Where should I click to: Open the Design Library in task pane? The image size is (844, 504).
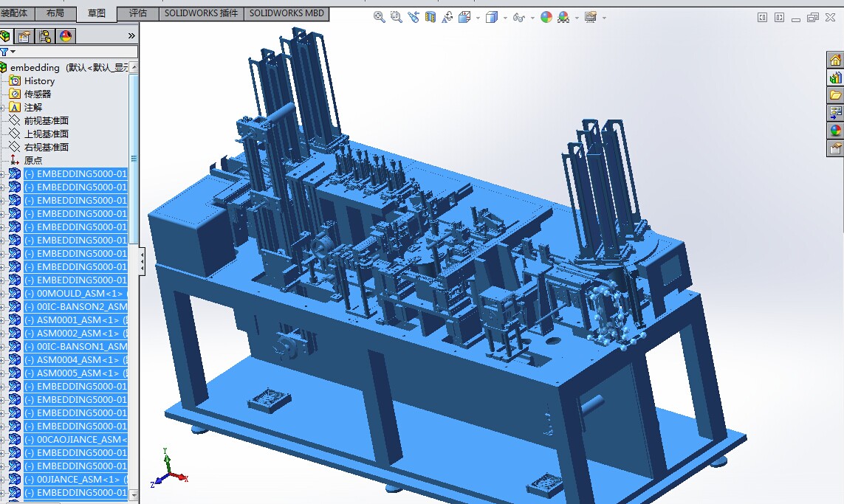click(x=835, y=77)
